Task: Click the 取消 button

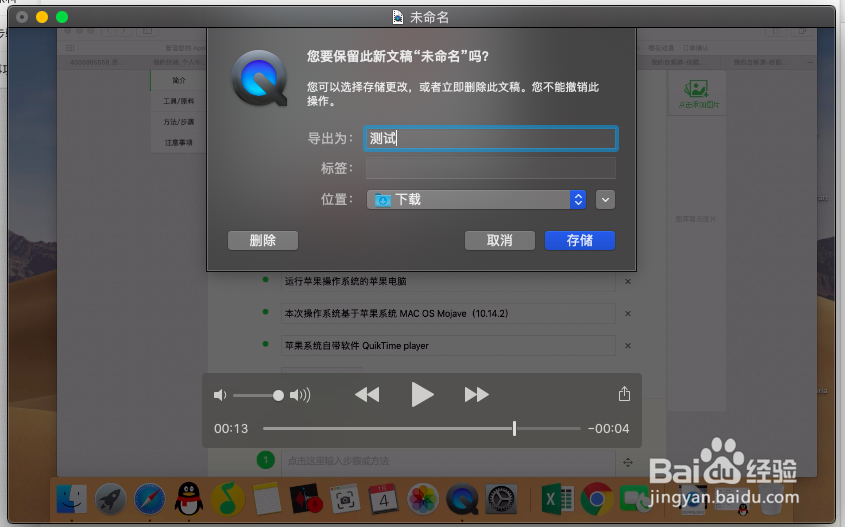Action: point(500,240)
